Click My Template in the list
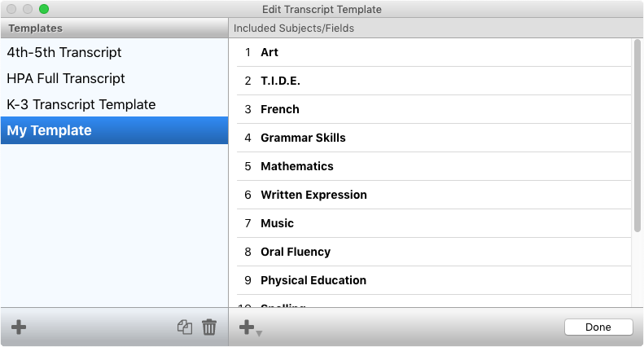644x347 pixels. (x=50, y=130)
